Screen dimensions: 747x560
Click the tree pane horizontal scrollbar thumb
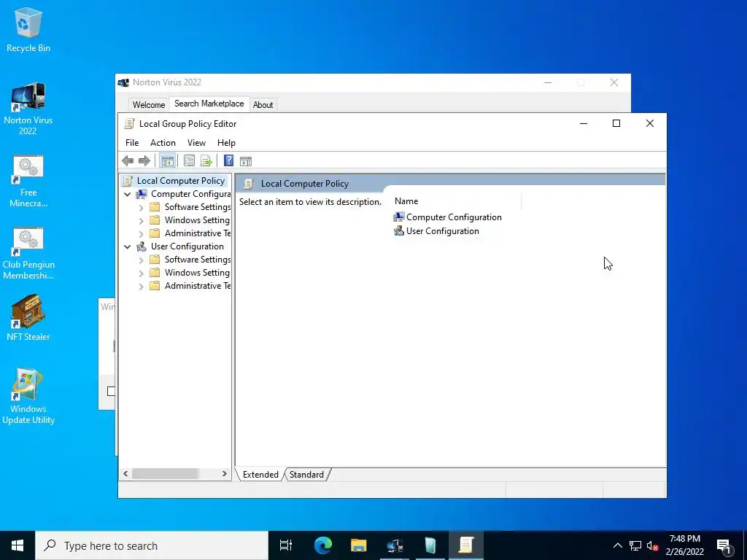[165, 474]
